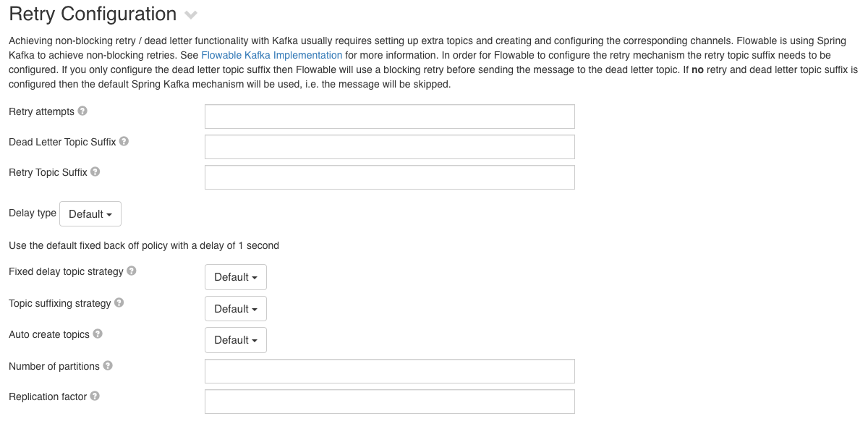Open the Retry attempts help tooltip
The height and width of the screenshot is (424, 868).
tap(82, 111)
